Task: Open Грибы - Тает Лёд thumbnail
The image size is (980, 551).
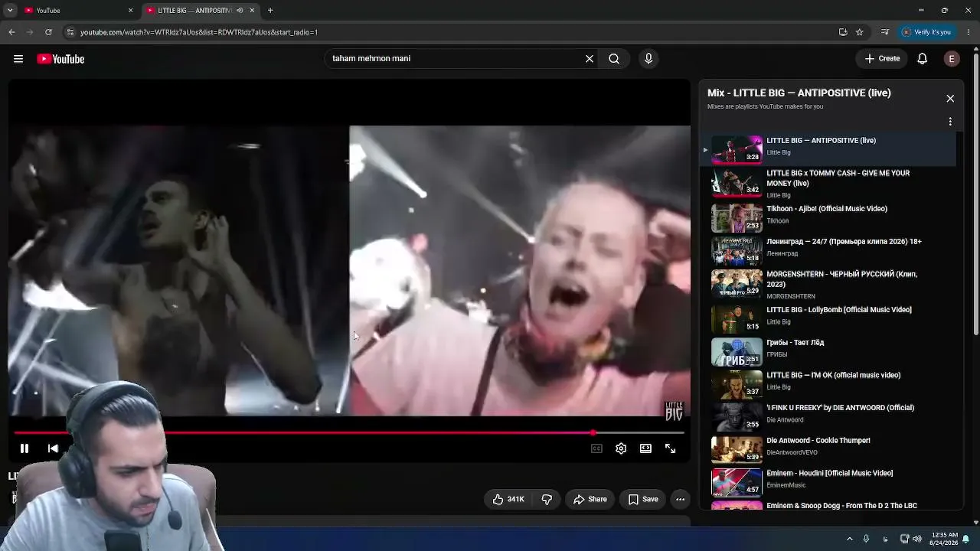Action: click(x=737, y=352)
